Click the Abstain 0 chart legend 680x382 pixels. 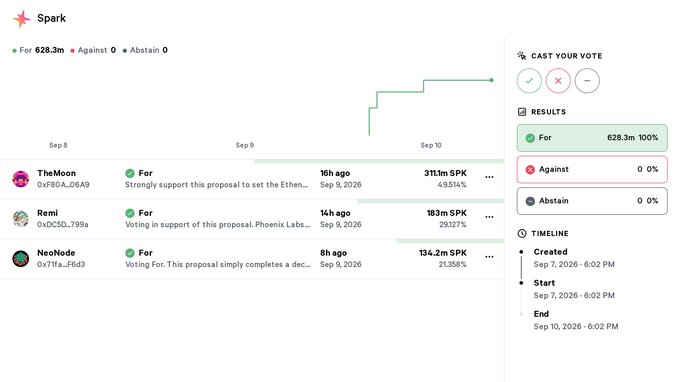coord(145,50)
